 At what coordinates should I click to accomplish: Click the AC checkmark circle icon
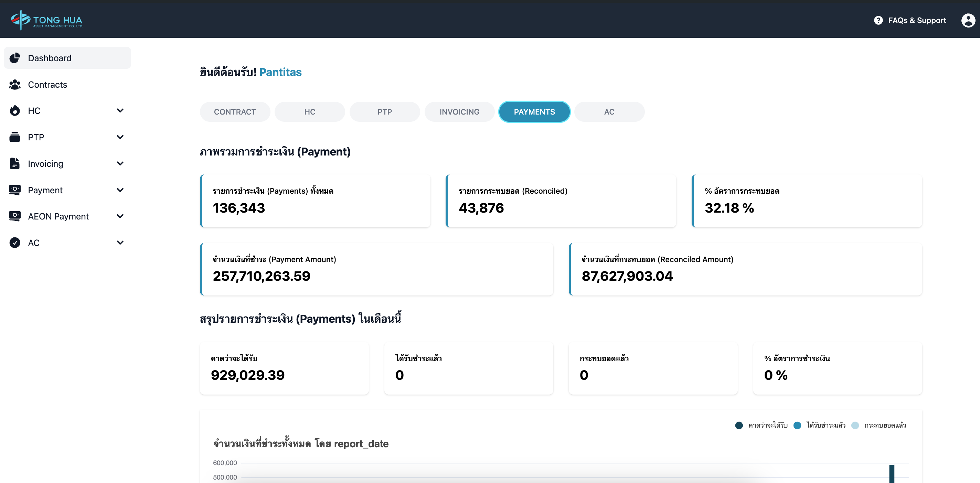pyautogui.click(x=15, y=243)
